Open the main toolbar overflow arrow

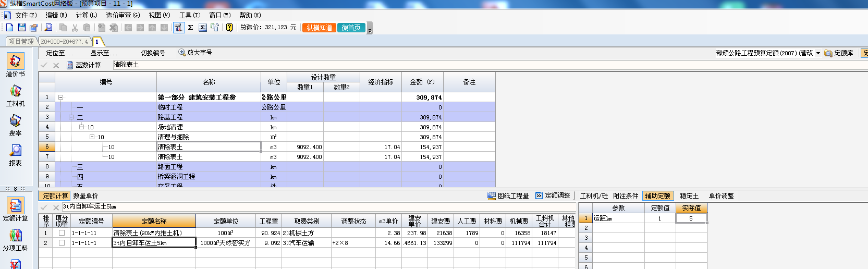pos(370,28)
